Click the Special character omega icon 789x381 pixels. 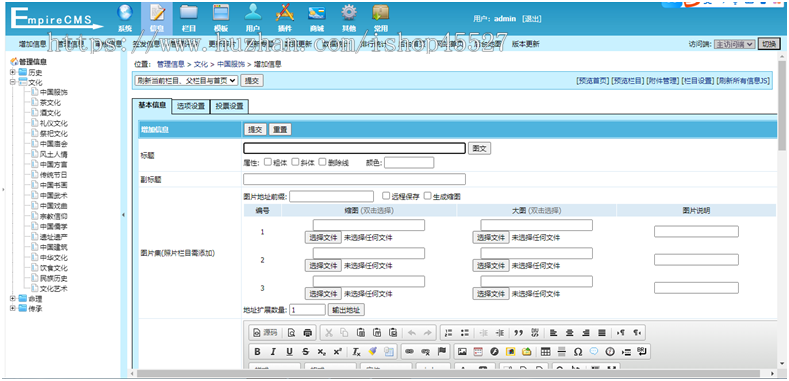[x=578, y=352]
